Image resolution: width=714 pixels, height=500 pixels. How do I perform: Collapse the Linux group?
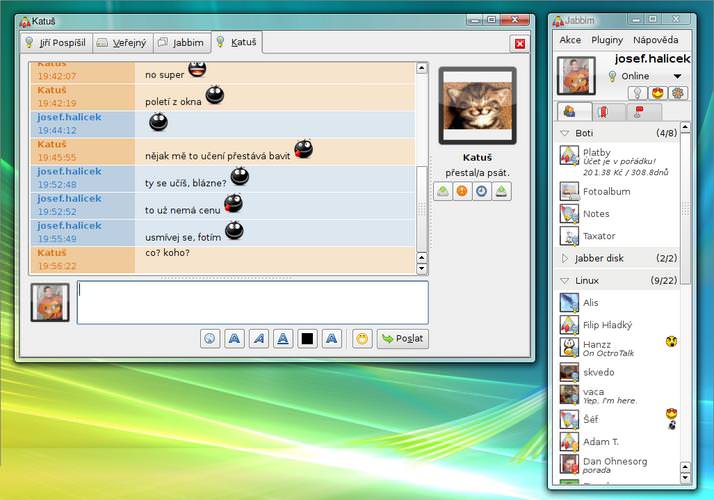565,281
